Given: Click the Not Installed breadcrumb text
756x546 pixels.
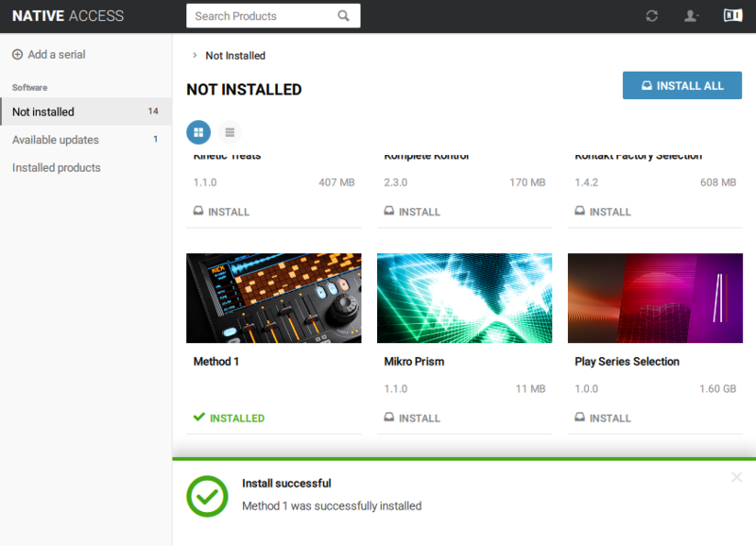Looking at the screenshot, I should click(x=235, y=56).
